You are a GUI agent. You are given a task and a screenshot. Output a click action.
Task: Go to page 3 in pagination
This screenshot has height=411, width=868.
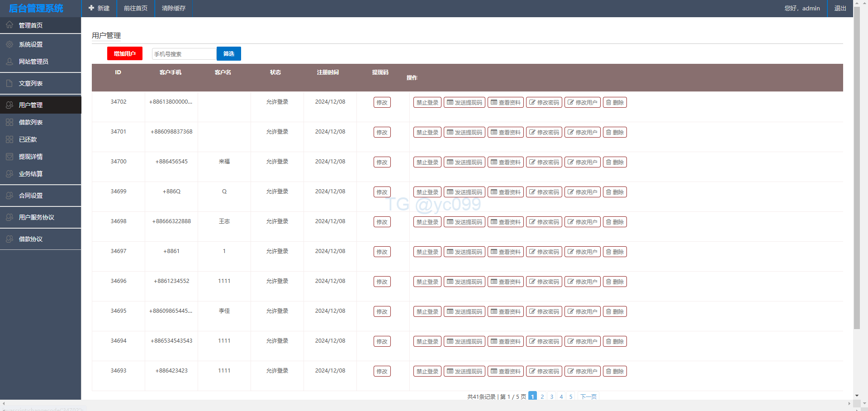tap(552, 397)
